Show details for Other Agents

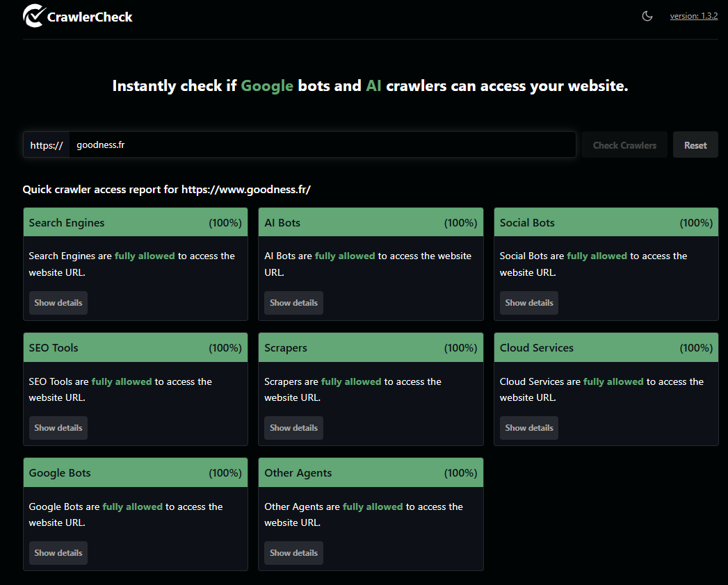click(293, 552)
